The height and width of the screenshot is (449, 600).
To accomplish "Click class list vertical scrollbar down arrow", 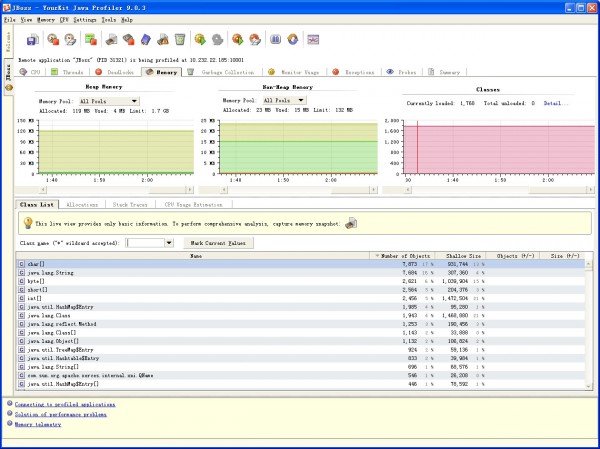I will click(589, 386).
